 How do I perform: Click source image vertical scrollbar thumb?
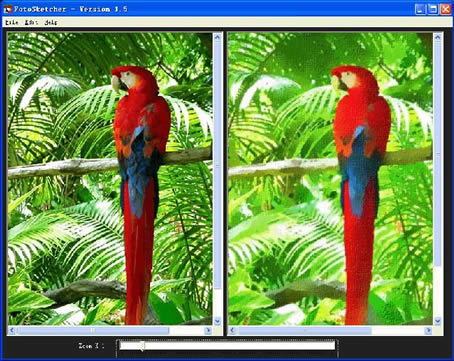pyautogui.click(x=218, y=165)
